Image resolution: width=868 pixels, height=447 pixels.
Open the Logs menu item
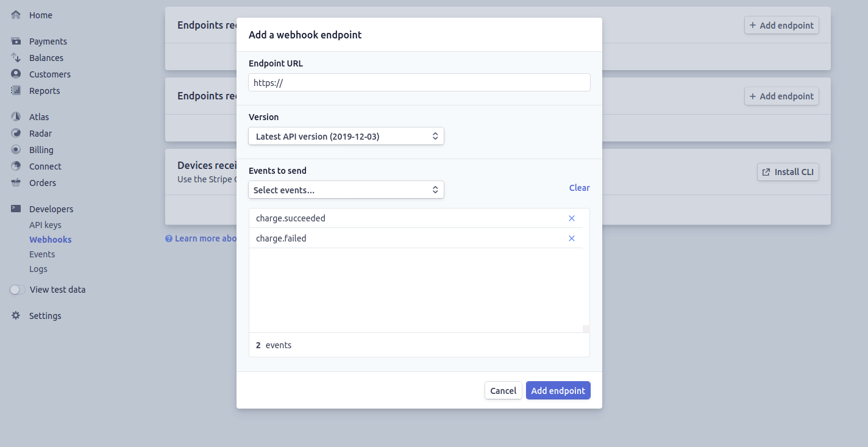pyautogui.click(x=38, y=269)
